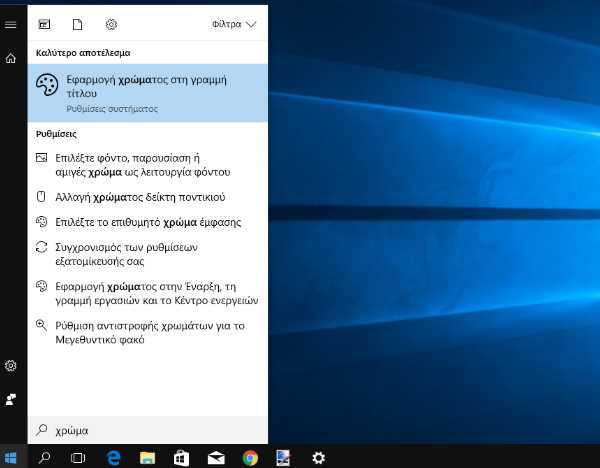Filter results by Settings gear icon
The image size is (600, 468).
click(111, 24)
